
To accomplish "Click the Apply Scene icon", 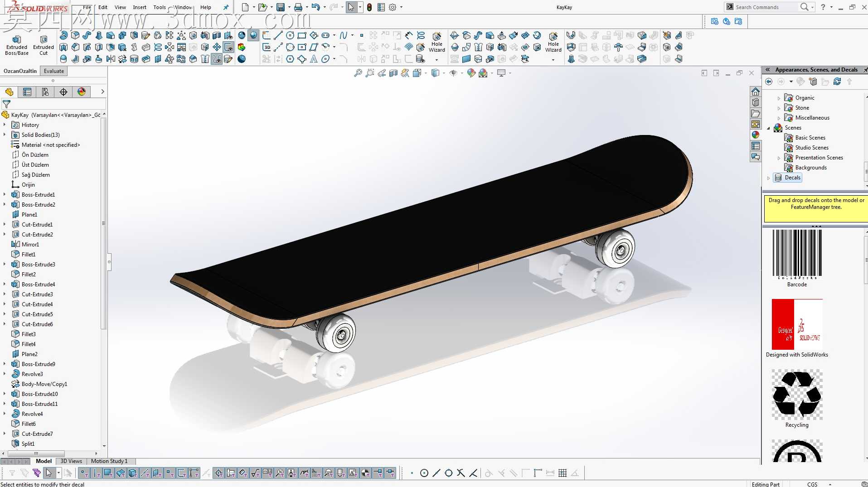I will (483, 73).
